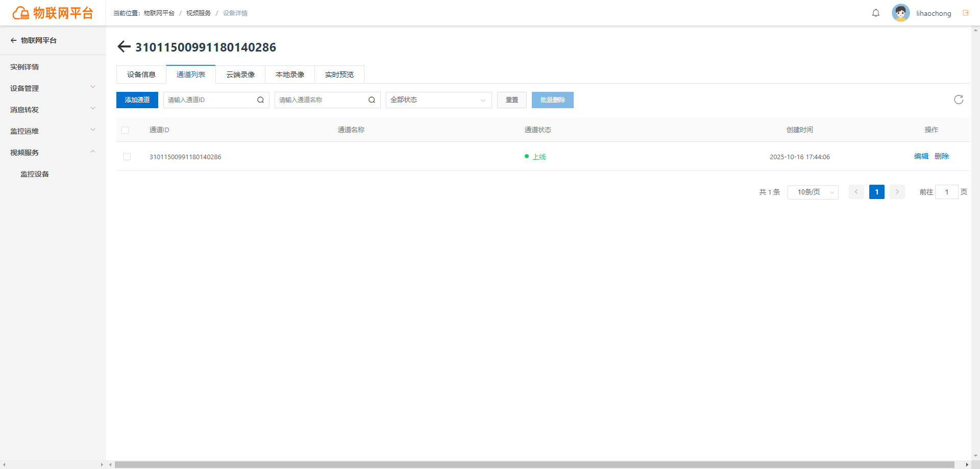Switch to the 云端录像 tab
980x469 pixels.
coord(240,75)
